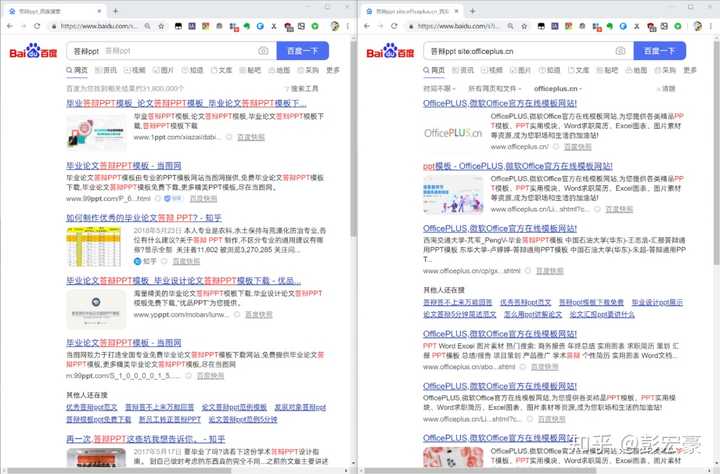Click the black X extension icon in right window

tap(636, 26)
